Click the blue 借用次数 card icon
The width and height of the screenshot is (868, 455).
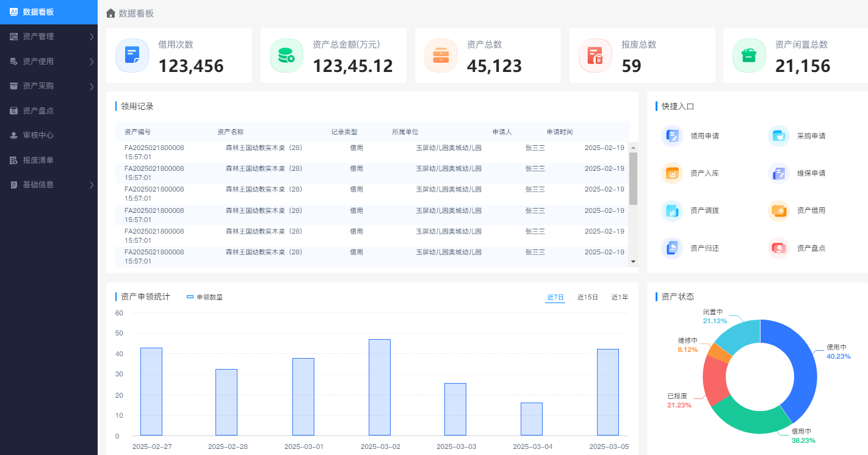(x=132, y=56)
